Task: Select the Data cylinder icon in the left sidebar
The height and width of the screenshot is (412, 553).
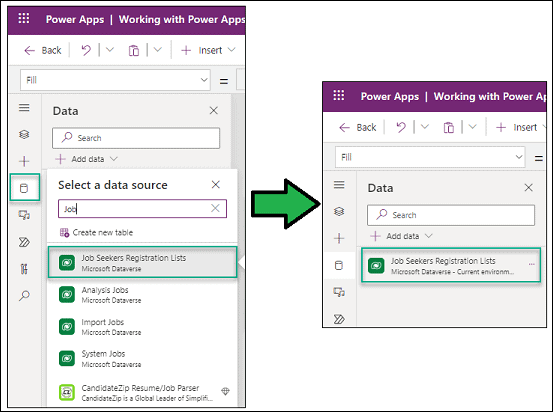Action: click(24, 188)
